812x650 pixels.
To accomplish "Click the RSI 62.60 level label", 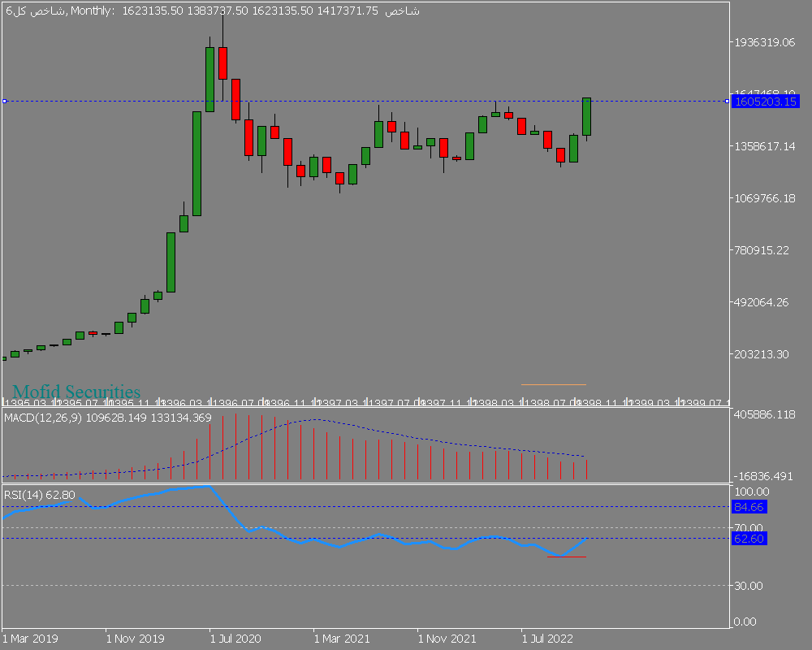I will tap(749, 538).
